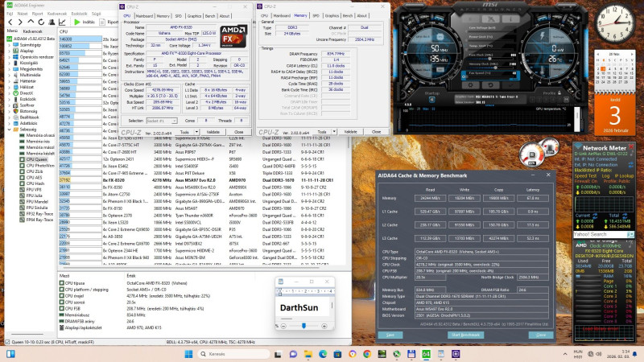The width and height of the screenshot is (644, 362).
Task: Open the AIDA64 user/manage results icon
Action: [x=52, y=23]
